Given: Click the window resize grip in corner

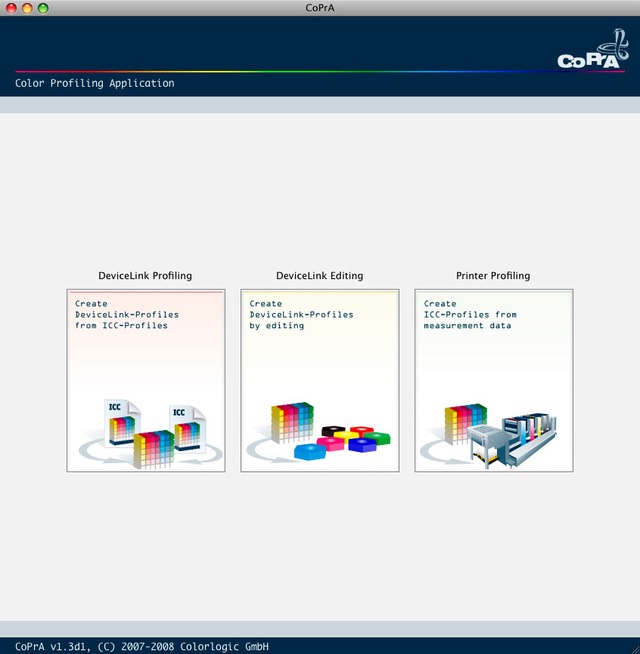Looking at the screenshot, I should tap(634, 648).
